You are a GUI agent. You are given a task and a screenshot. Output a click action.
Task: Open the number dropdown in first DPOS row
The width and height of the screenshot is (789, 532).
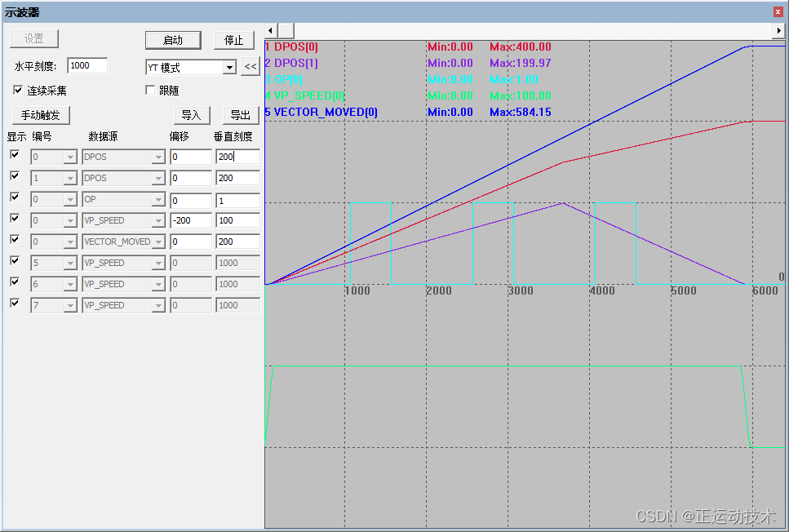[x=70, y=157]
